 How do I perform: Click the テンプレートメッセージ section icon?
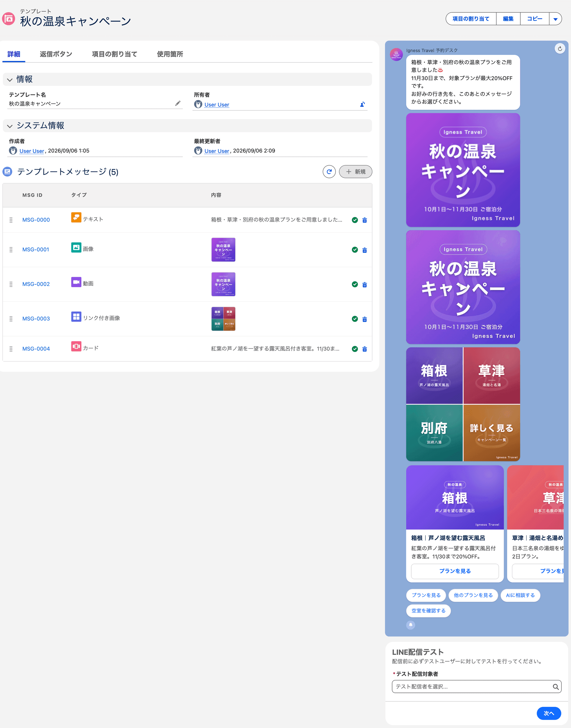click(7, 172)
